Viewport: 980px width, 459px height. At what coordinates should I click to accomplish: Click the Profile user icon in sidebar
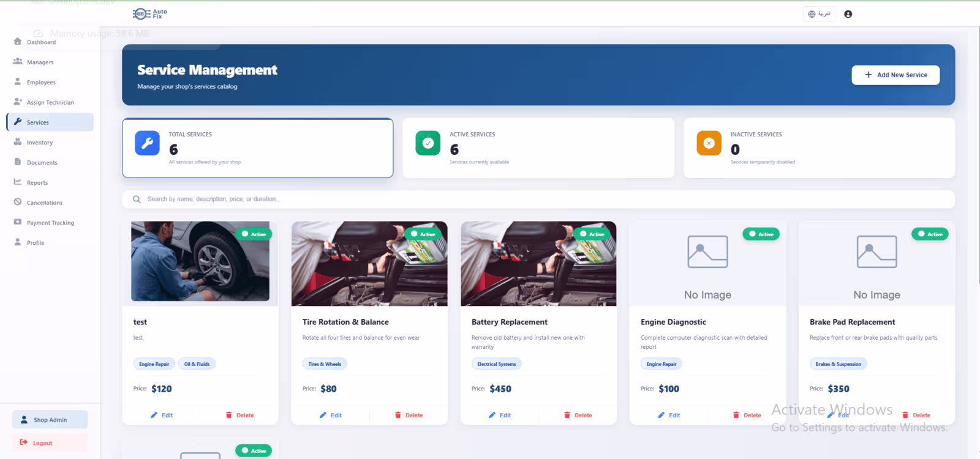[18, 242]
